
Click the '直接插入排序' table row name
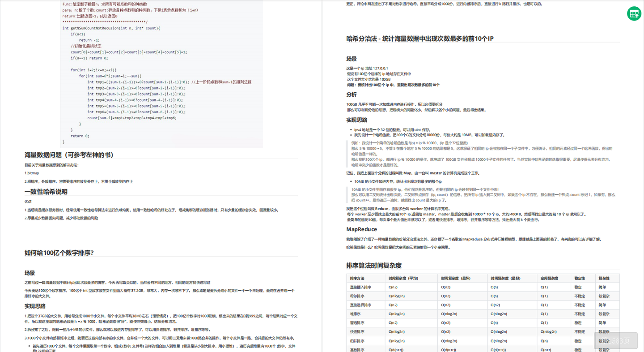[360, 287]
